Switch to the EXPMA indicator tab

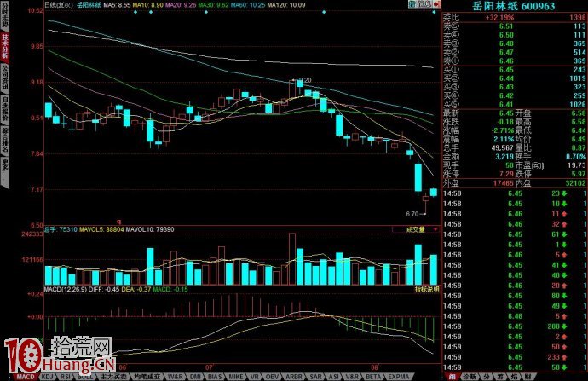[399, 377]
